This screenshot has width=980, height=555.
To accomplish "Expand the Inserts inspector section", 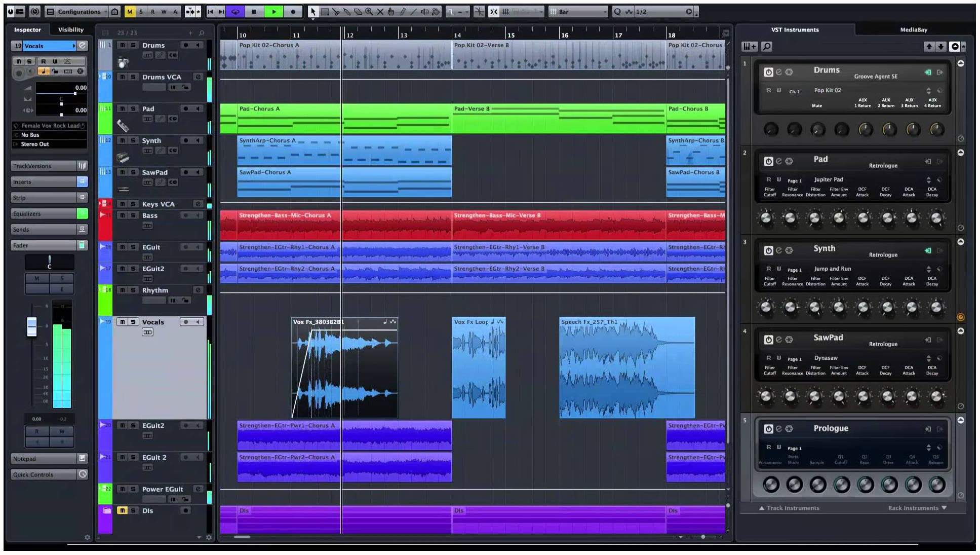I will click(49, 182).
